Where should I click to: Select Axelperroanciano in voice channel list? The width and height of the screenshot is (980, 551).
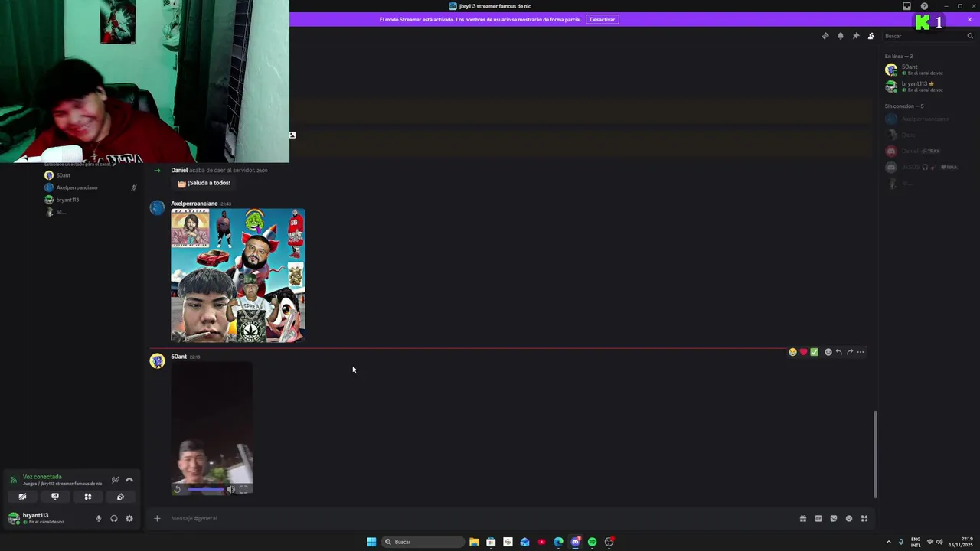[x=77, y=187]
